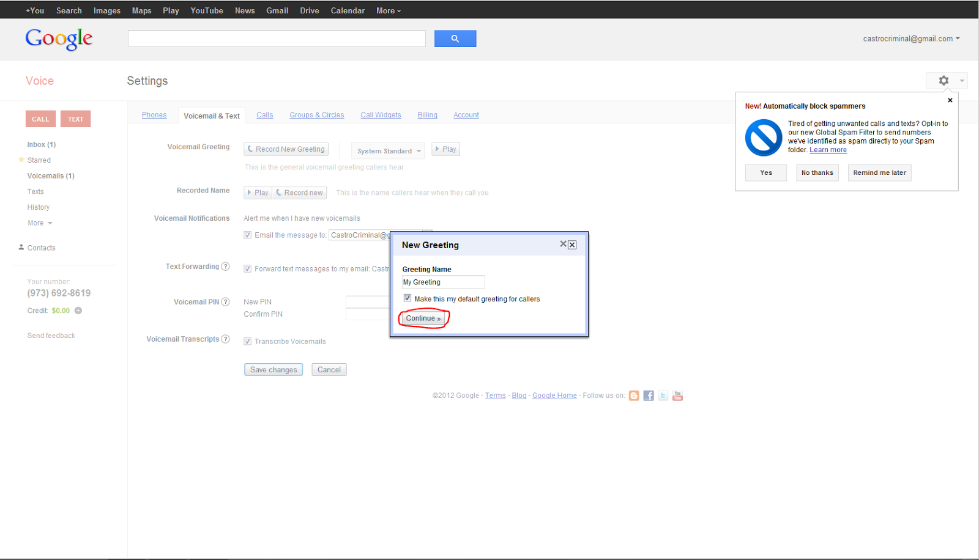The height and width of the screenshot is (560, 979).
Task: Expand More in the sidebar
Action: 40,223
